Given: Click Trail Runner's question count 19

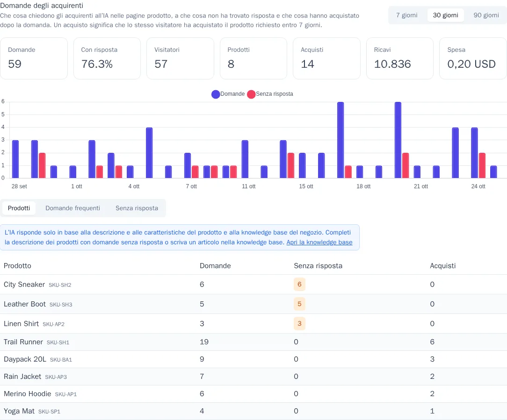Looking at the screenshot, I should (x=204, y=342).
